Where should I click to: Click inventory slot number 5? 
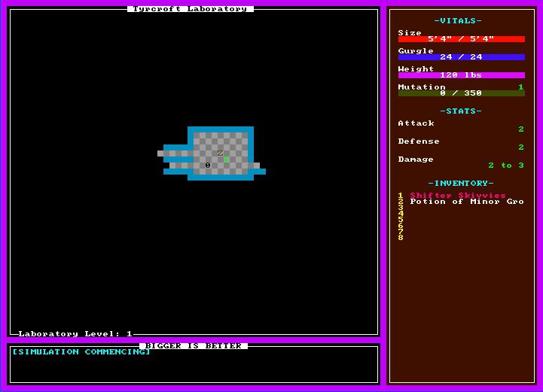401,220
